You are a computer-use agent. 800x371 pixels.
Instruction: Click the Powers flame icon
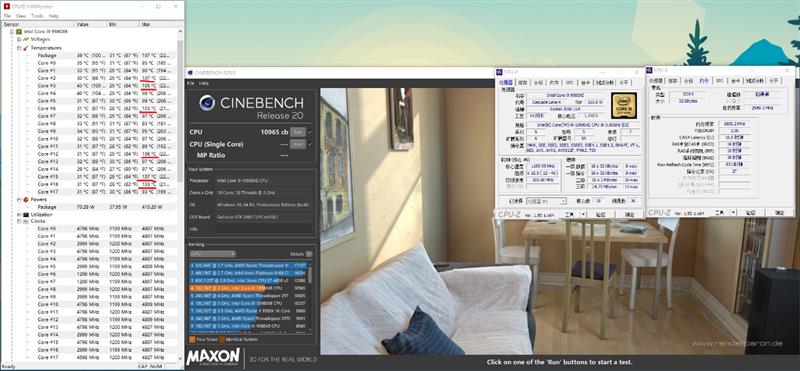[26, 200]
